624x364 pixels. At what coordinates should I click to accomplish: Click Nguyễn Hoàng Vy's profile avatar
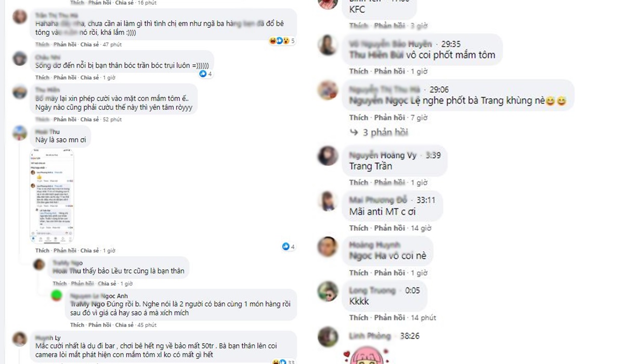click(328, 156)
